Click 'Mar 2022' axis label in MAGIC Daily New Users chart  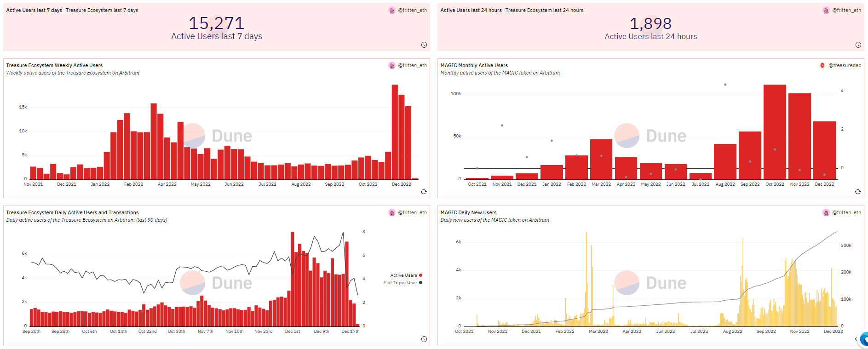pyautogui.click(x=598, y=332)
